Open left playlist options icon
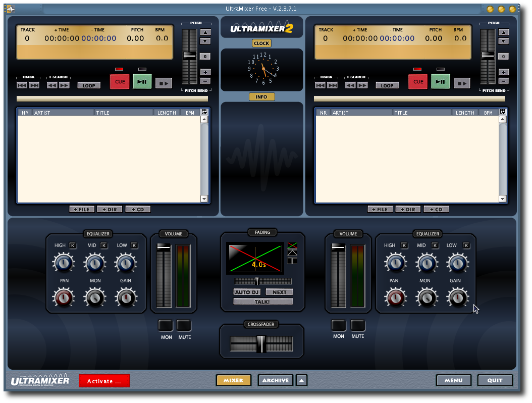 (204, 112)
